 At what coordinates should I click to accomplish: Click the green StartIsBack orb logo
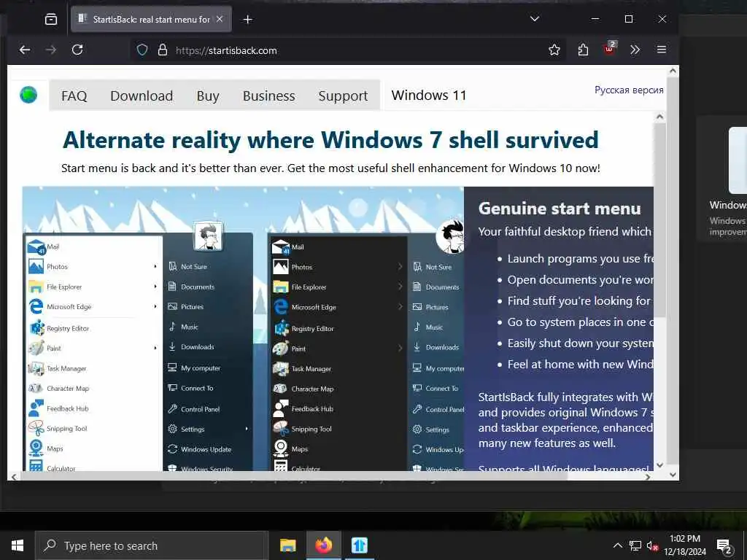coord(28,94)
